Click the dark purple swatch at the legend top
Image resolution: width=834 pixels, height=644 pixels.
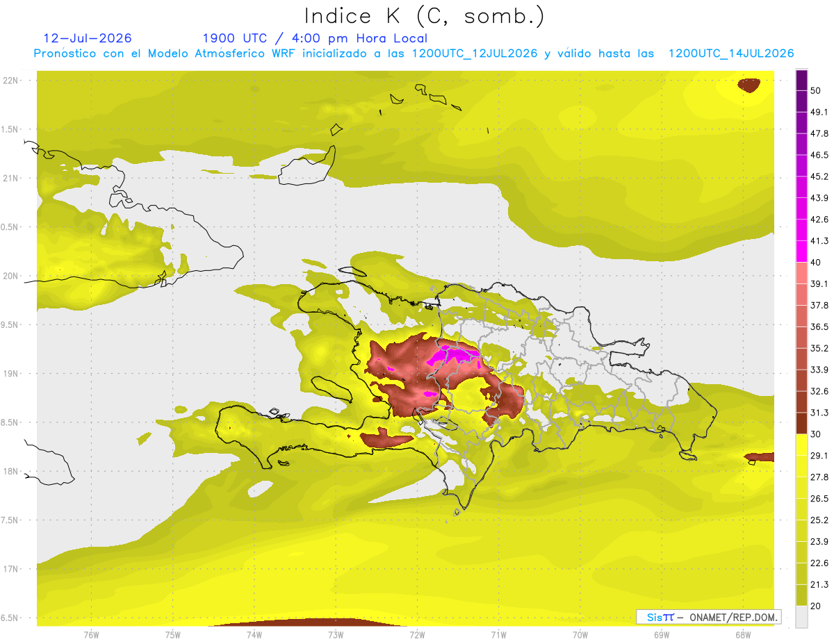click(801, 81)
